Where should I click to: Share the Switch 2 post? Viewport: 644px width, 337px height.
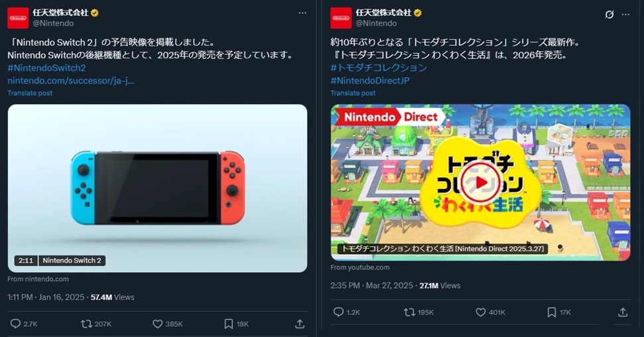(300, 324)
